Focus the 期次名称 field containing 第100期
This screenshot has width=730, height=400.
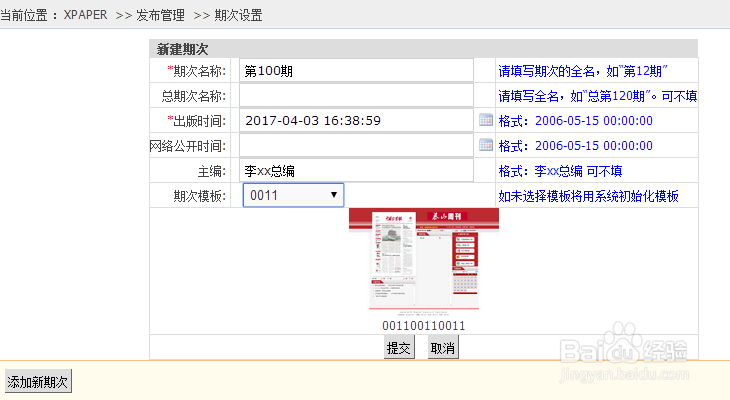(x=356, y=71)
